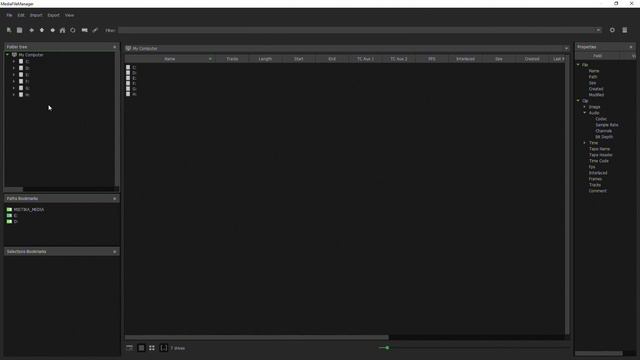Open the View menu
The image size is (640, 360).
(x=69, y=15)
